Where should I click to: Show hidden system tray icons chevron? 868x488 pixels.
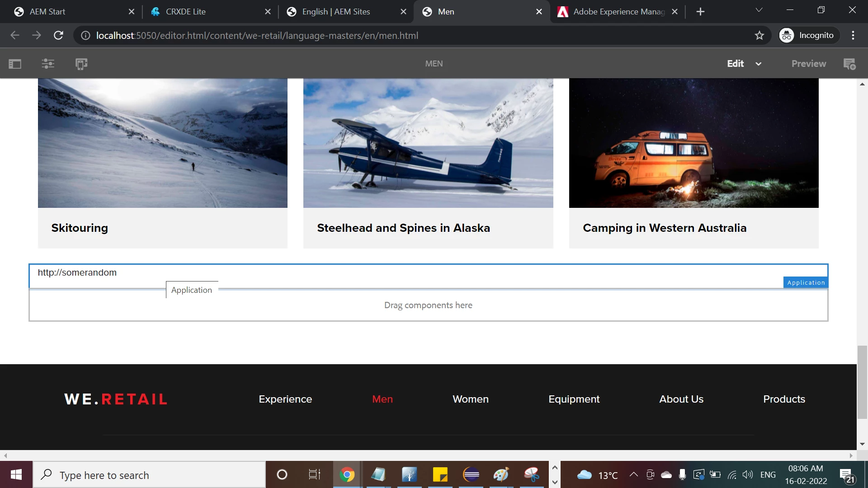pyautogui.click(x=634, y=474)
